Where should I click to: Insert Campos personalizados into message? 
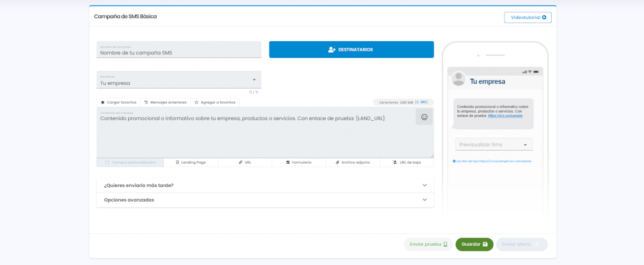click(130, 162)
